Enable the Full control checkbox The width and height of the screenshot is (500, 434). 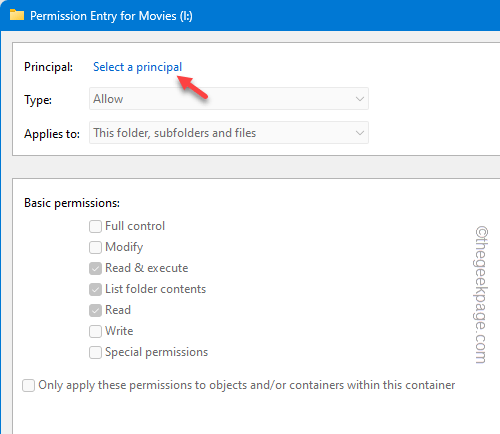[x=95, y=226]
